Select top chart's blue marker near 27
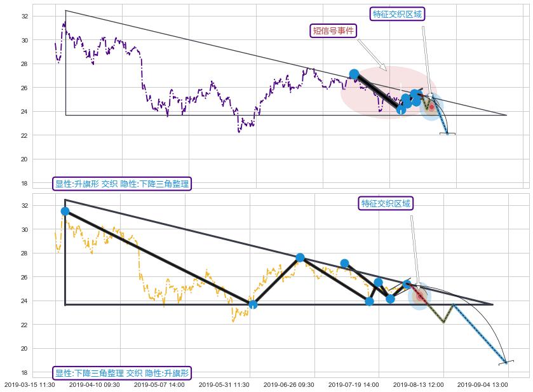Screen dimensions: 533x392 [x=354, y=74]
